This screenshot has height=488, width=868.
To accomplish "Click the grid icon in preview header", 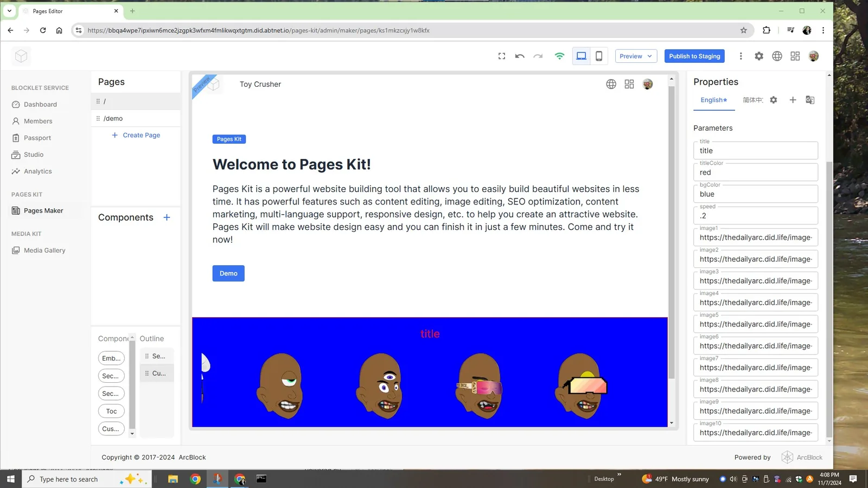I will [x=629, y=84].
